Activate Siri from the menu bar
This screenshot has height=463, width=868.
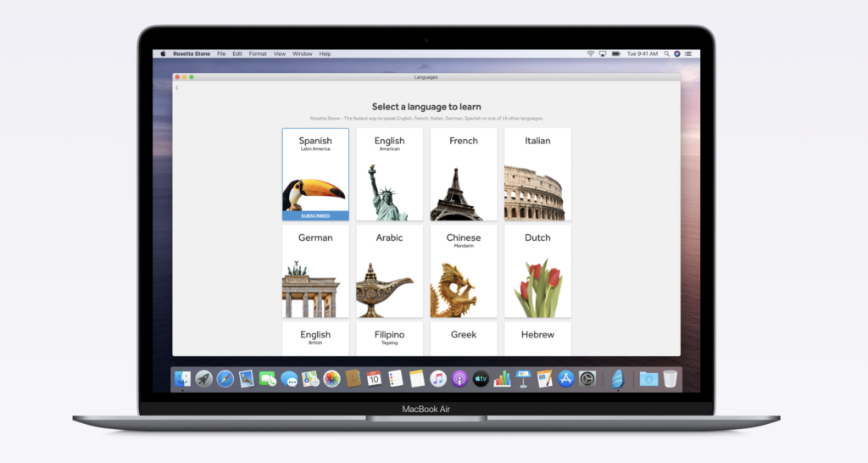(x=677, y=53)
